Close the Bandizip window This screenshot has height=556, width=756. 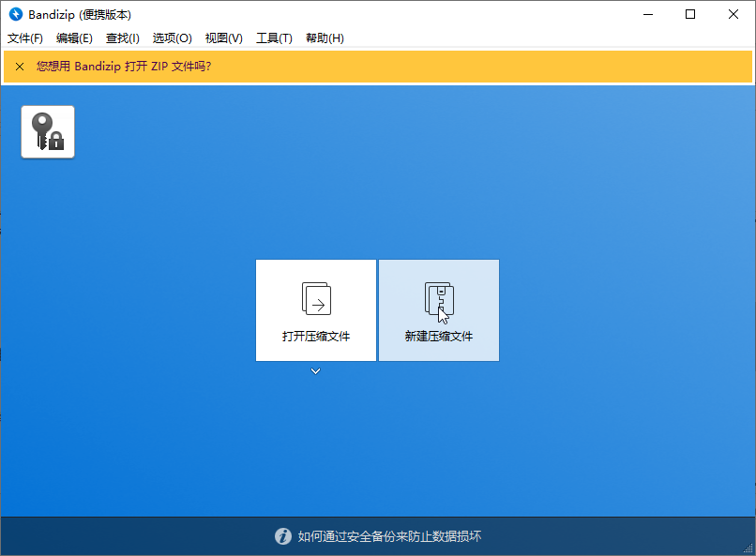click(733, 14)
